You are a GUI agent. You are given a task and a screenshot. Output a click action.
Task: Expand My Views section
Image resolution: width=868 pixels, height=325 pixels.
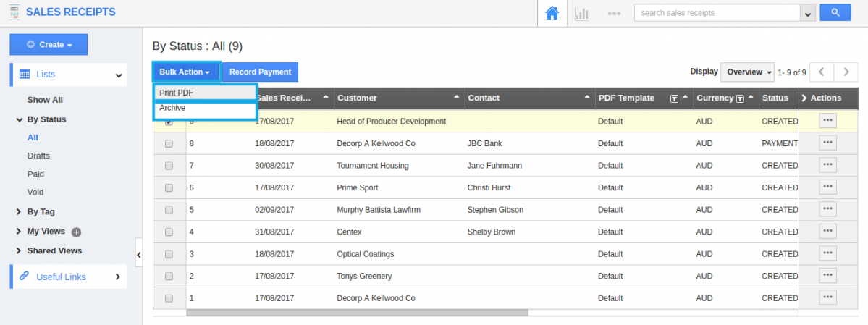(20, 232)
